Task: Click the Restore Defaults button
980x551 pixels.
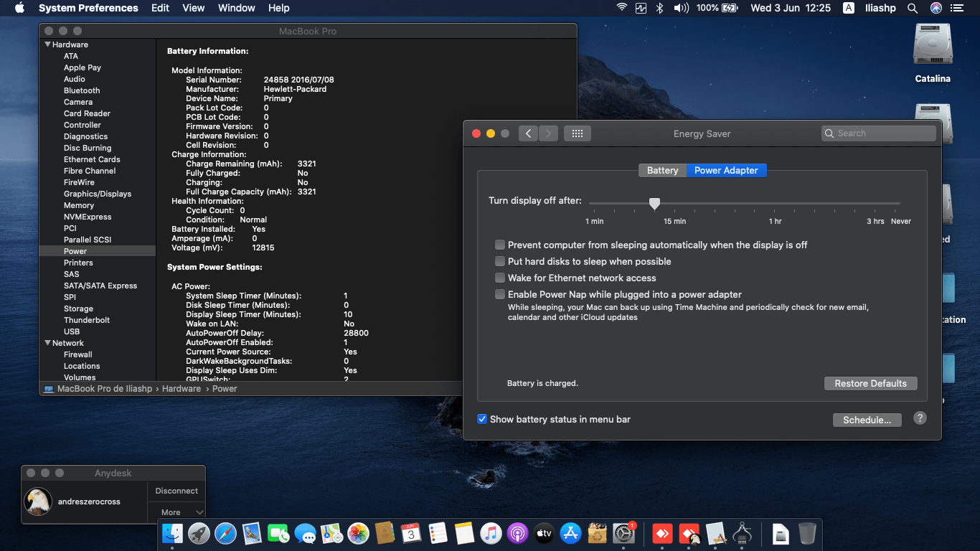Action: pyautogui.click(x=870, y=383)
